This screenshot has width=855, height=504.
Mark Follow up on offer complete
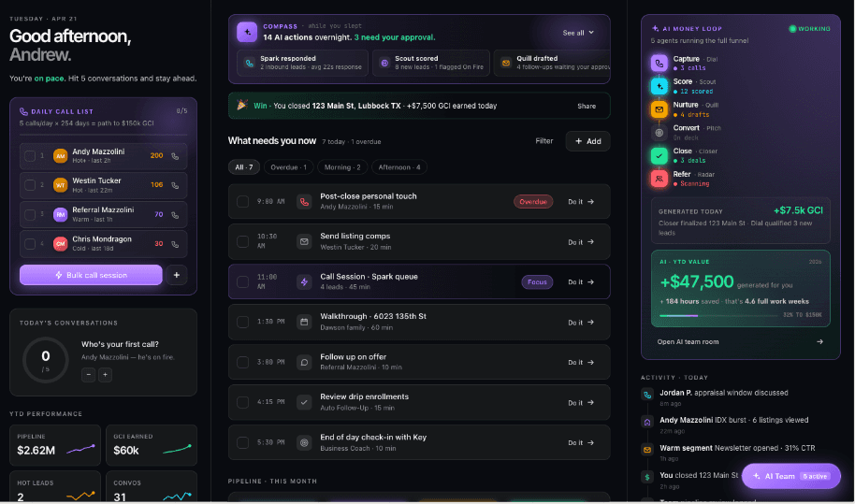click(242, 362)
